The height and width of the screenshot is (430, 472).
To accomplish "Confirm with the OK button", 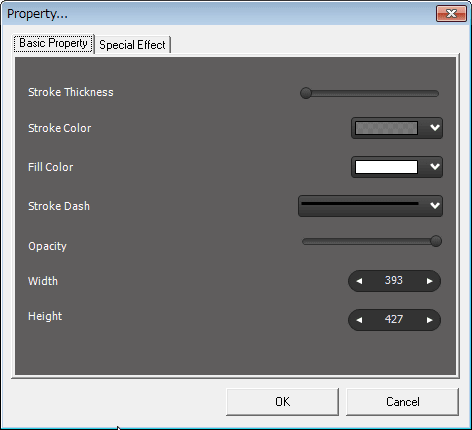I will pos(282,402).
